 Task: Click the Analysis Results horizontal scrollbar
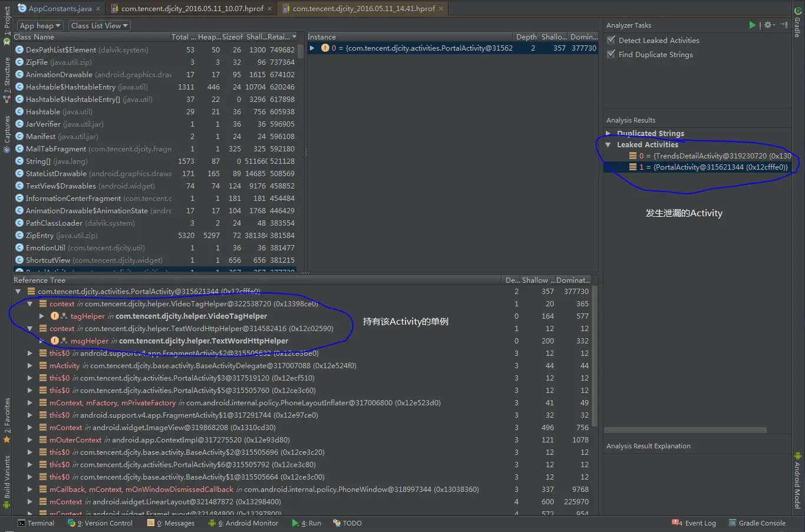point(685,430)
